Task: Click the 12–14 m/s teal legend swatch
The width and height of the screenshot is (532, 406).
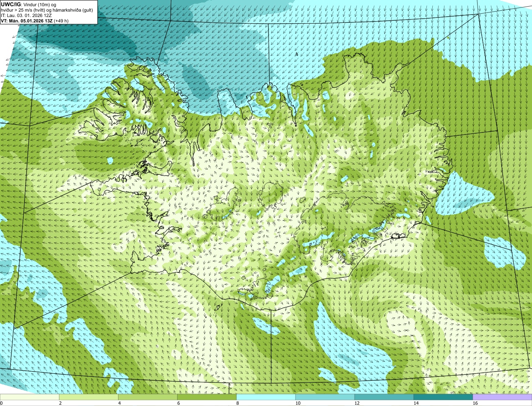Action: [x=384, y=397]
